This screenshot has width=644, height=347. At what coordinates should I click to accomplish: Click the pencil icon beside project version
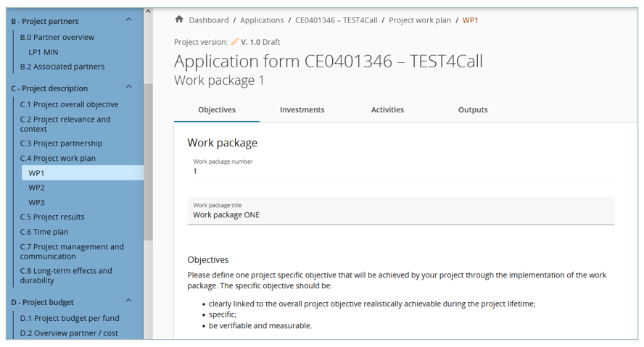pos(234,42)
